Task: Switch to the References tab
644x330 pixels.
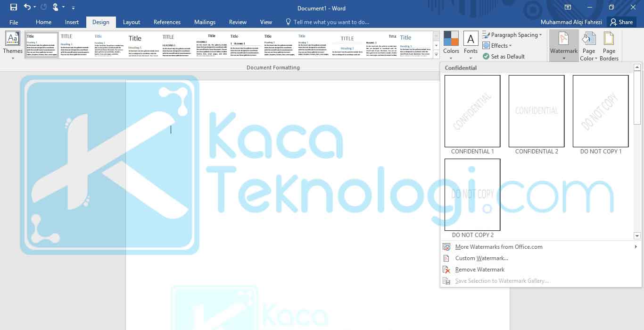Action: (x=167, y=22)
